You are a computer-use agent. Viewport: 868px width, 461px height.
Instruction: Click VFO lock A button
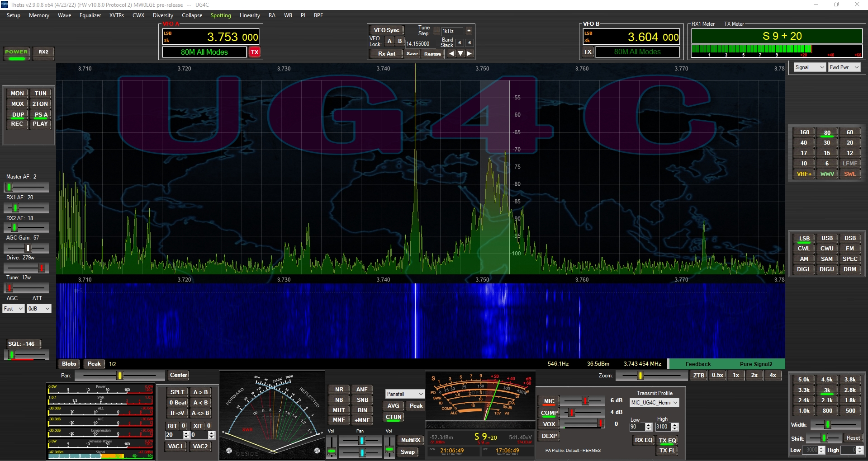[389, 41]
